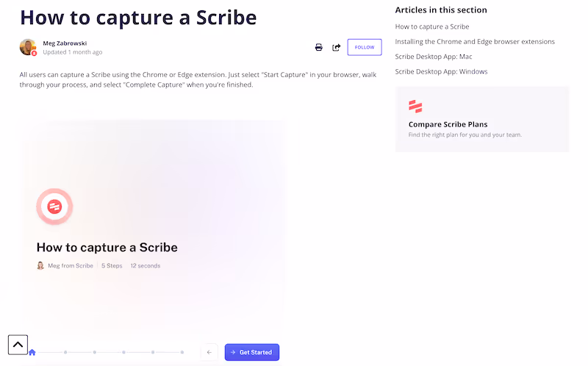
Task: Jump to the first step dot in the progress bar
Action: tap(65, 352)
